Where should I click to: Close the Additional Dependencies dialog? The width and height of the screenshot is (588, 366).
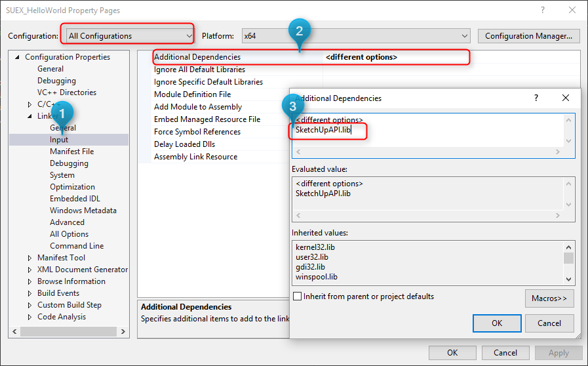point(566,98)
